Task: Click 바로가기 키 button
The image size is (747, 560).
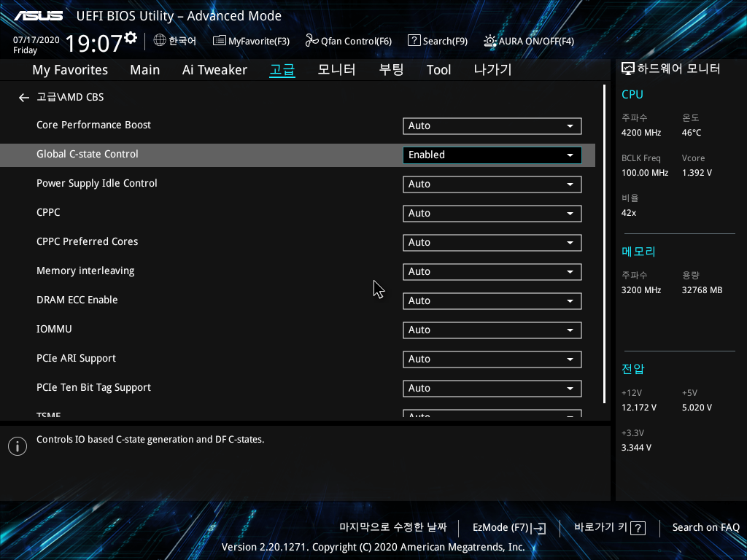Action: (610, 528)
